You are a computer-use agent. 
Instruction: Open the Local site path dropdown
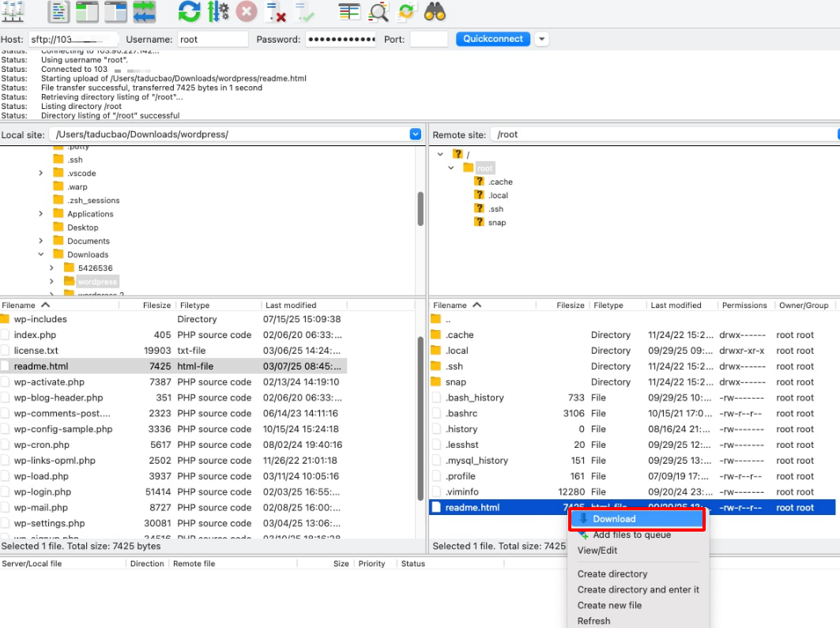point(415,134)
